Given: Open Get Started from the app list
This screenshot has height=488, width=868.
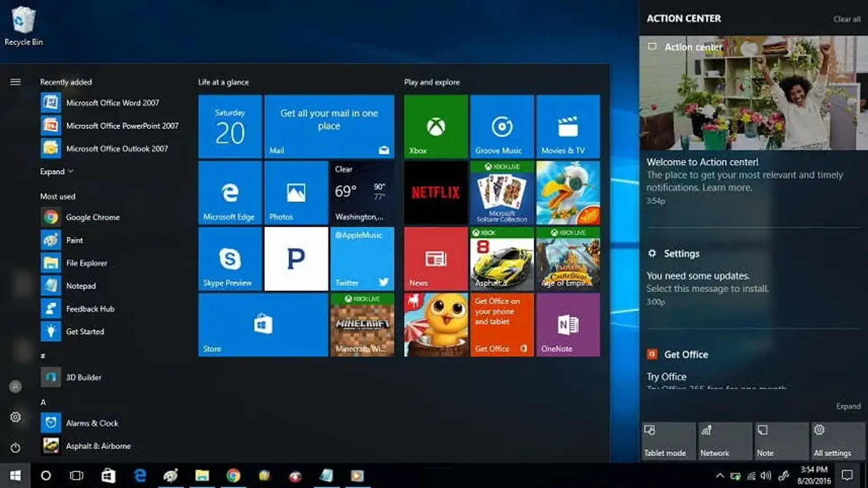Looking at the screenshot, I should 111,332.
